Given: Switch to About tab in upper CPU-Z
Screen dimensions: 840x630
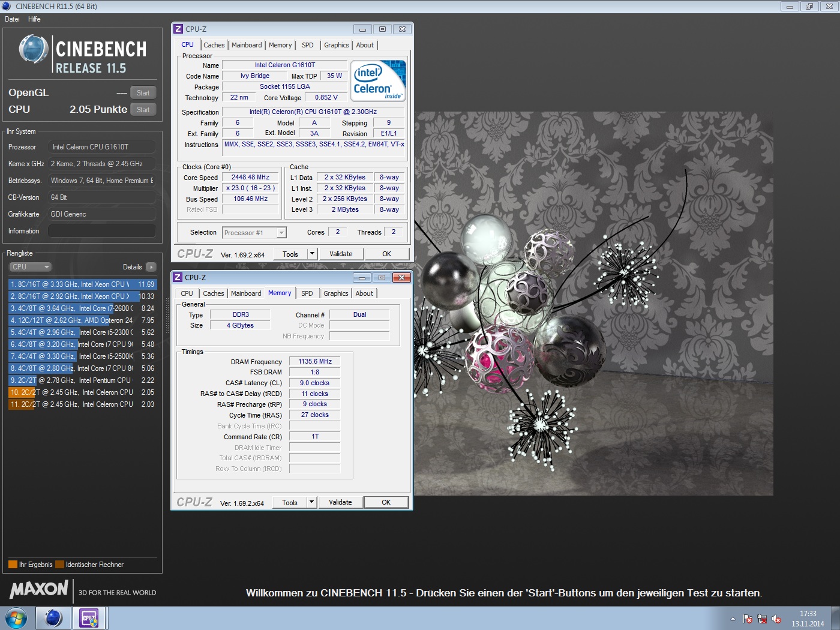Looking at the screenshot, I should (x=365, y=45).
